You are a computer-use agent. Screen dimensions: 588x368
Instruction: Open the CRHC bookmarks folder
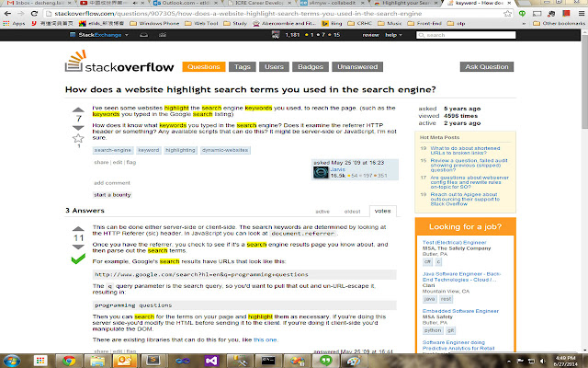[359, 23]
